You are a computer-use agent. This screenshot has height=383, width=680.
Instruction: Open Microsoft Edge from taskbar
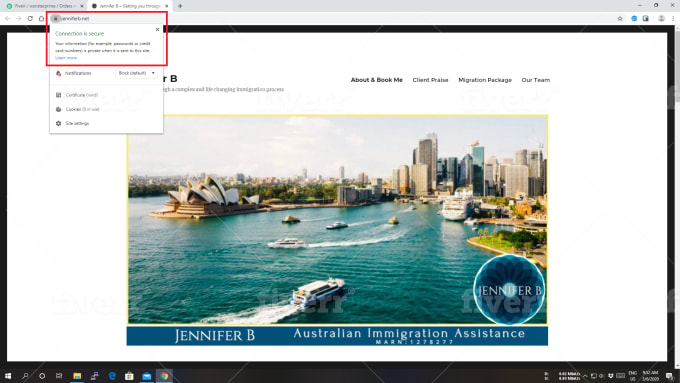click(112, 376)
